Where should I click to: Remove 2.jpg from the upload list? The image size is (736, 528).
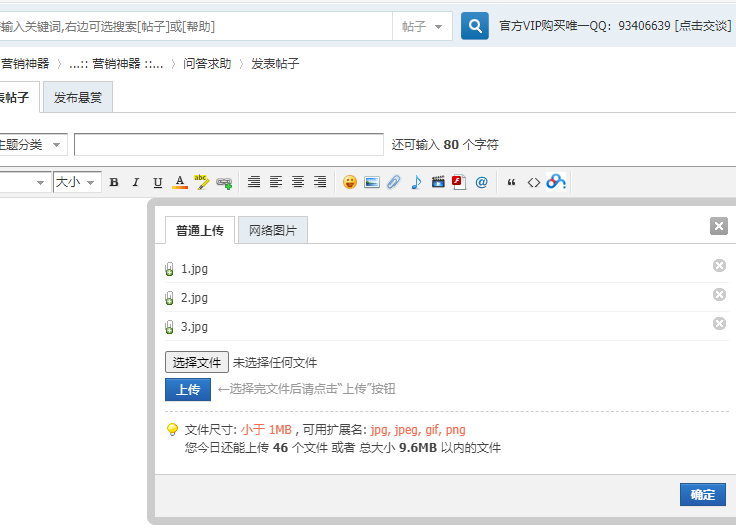tap(719, 295)
